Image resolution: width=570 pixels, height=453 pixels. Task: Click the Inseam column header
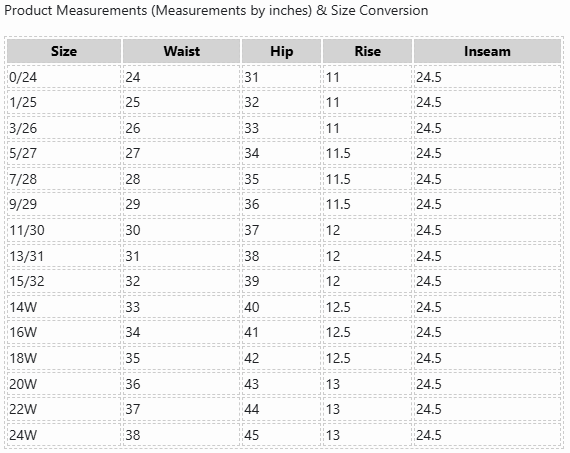(487, 51)
